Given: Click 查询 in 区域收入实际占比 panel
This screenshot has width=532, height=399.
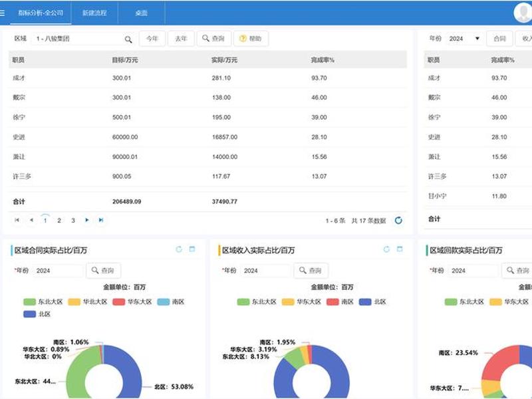Looking at the screenshot, I should coord(311,271).
